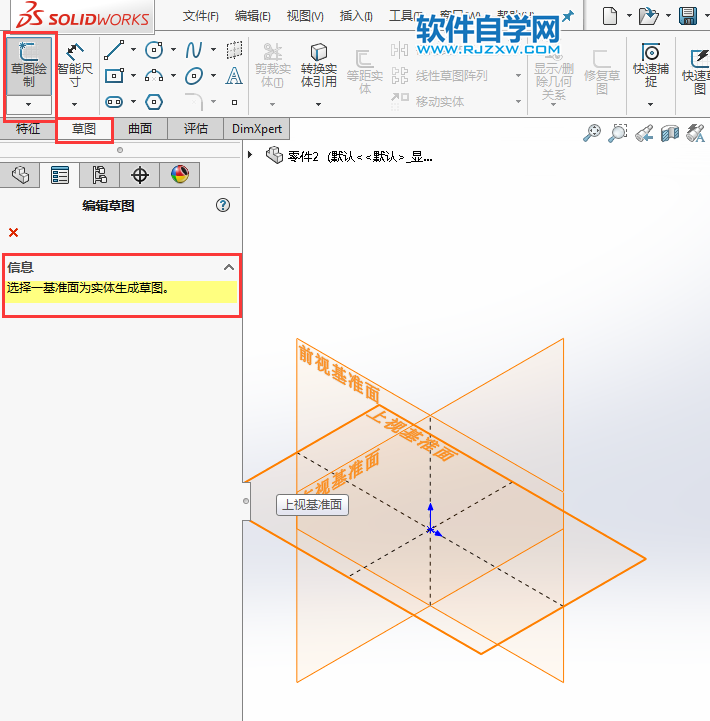Switch to the 特征 tab
The image size is (710, 721).
coord(28,128)
